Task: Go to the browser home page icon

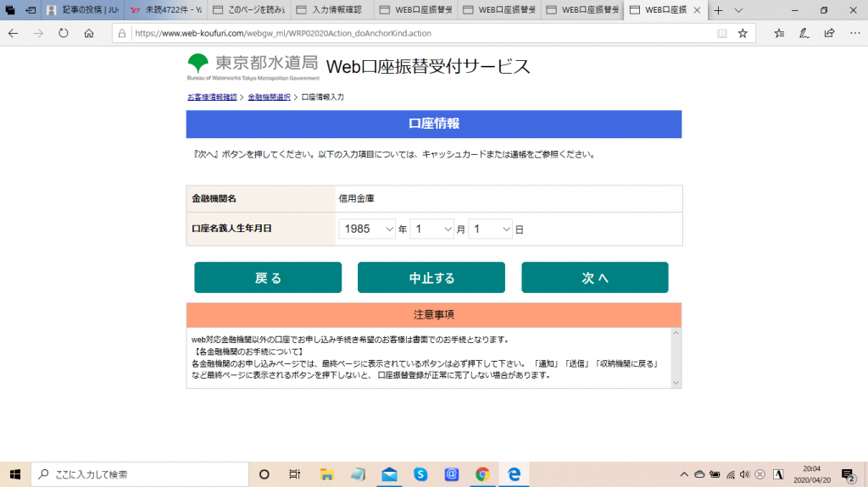Action: (x=88, y=33)
